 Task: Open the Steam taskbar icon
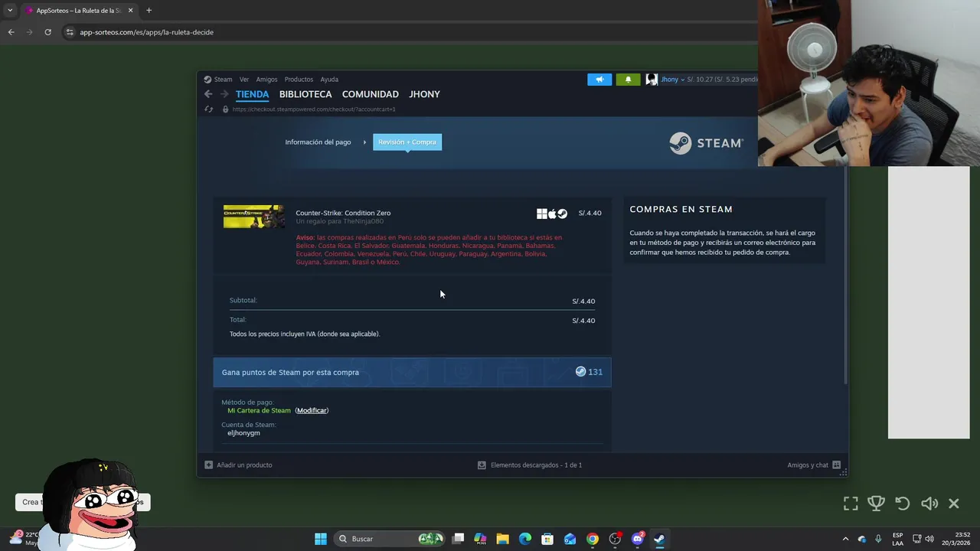coord(659,539)
